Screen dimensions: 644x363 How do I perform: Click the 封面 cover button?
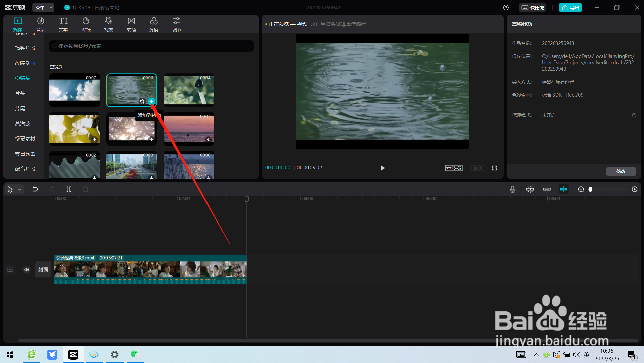tap(43, 269)
